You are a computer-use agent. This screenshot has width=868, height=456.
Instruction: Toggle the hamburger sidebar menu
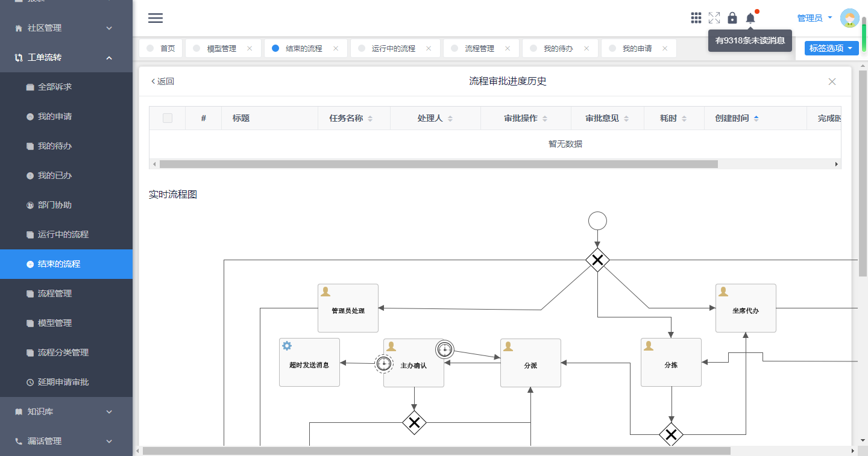pyautogui.click(x=156, y=18)
